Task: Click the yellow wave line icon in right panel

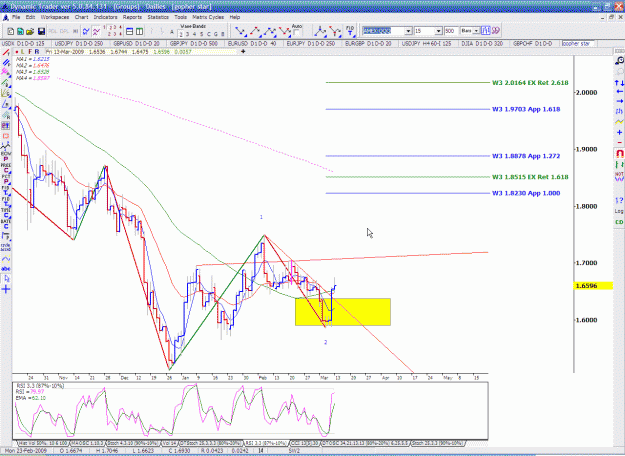Action: pos(619,122)
